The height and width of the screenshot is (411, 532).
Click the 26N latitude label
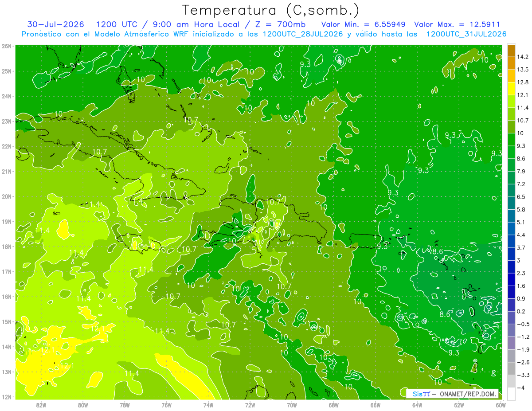click(x=7, y=46)
